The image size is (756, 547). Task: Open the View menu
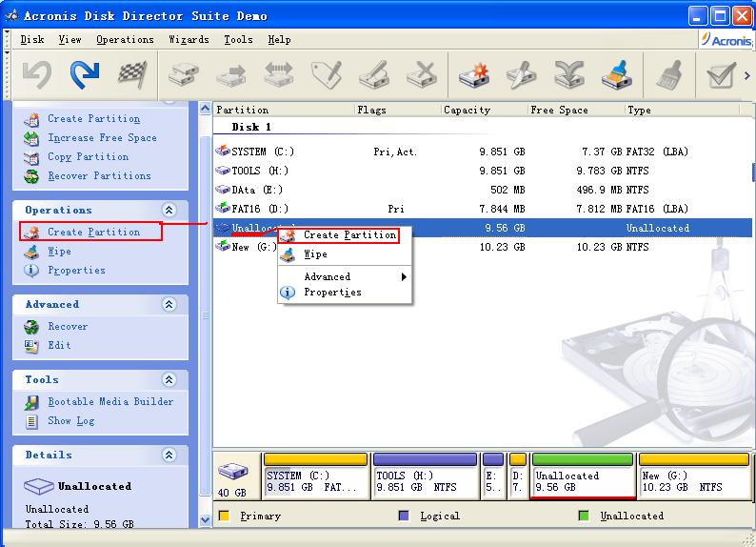(x=70, y=40)
